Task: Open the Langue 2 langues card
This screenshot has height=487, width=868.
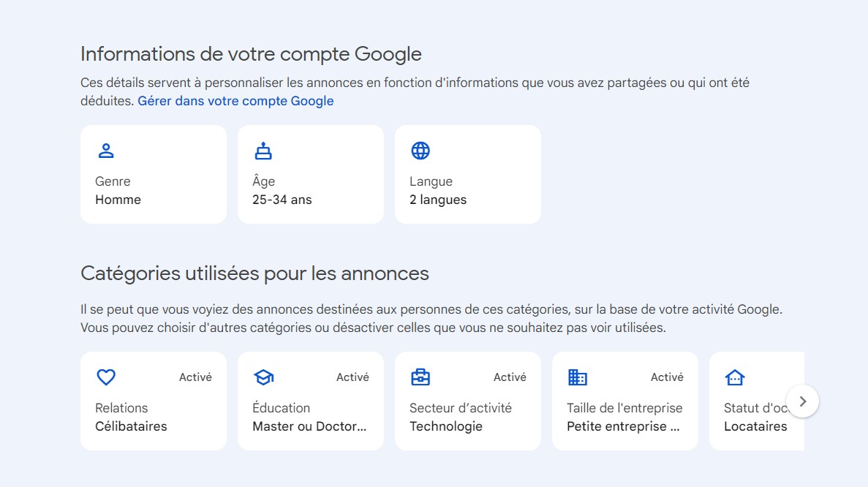Action: click(468, 174)
